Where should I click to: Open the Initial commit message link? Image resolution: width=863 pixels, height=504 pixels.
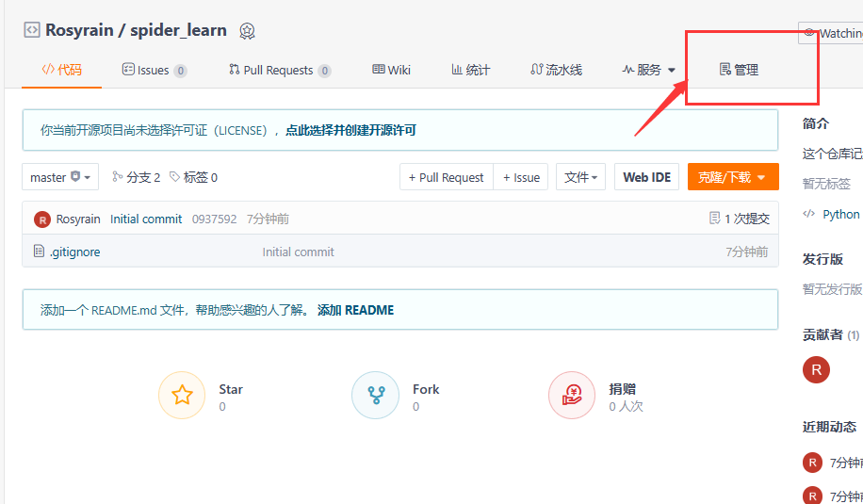(146, 219)
